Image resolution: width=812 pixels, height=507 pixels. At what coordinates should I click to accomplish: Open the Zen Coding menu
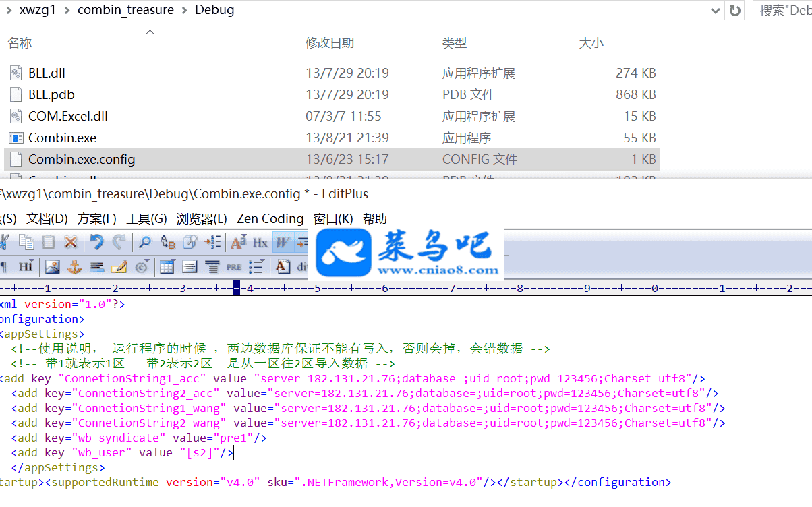pos(270,218)
